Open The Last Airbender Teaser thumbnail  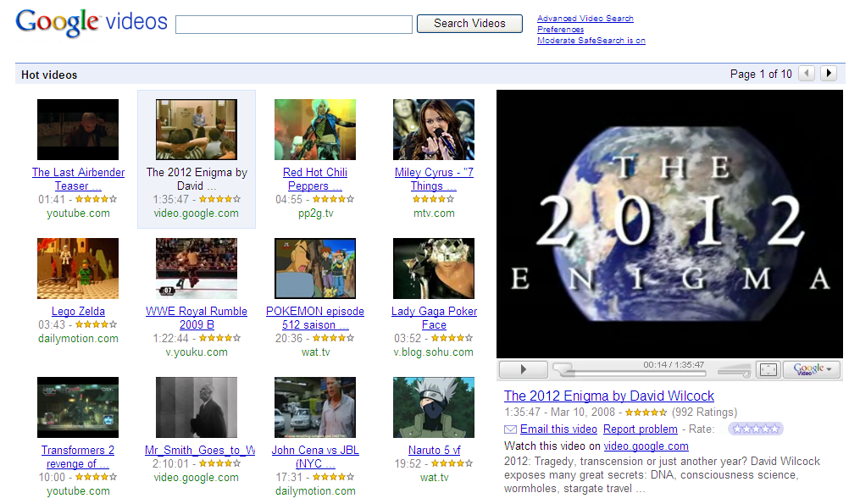(78, 130)
